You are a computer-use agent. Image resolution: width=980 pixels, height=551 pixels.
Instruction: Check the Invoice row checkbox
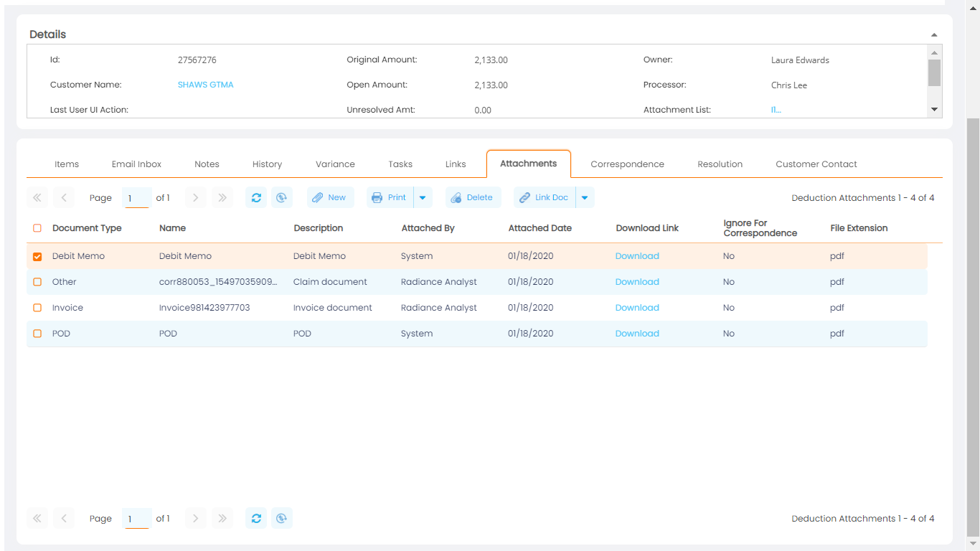click(37, 307)
